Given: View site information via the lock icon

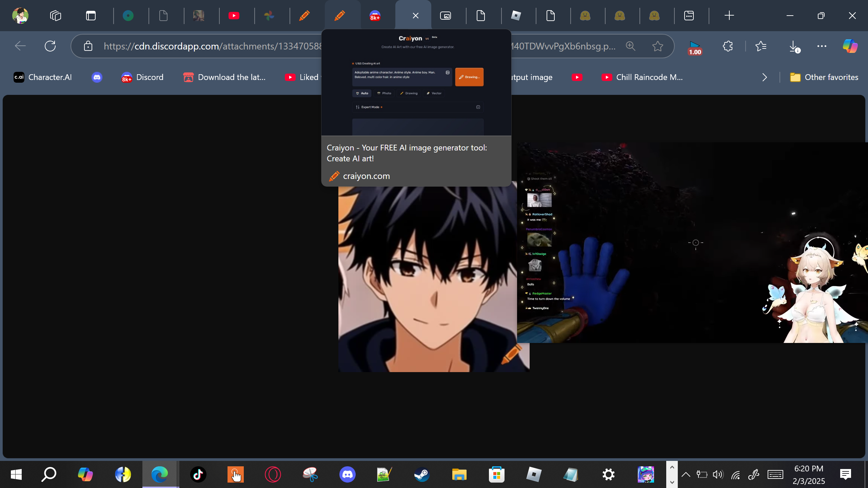Looking at the screenshot, I should (88, 46).
